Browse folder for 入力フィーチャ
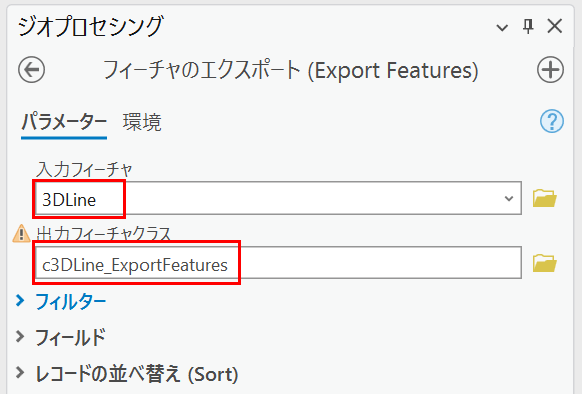Image resolution: width=582 pixels, height=394 pixels. click(545, 198)
